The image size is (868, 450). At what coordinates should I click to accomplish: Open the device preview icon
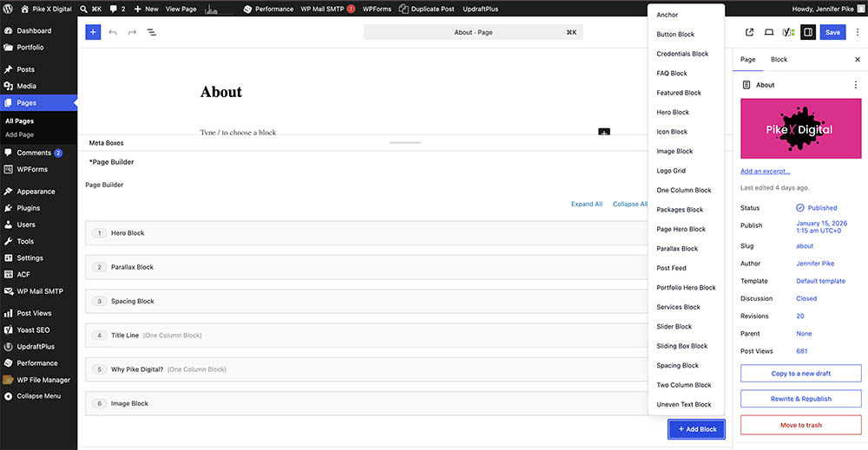point(769,32)
